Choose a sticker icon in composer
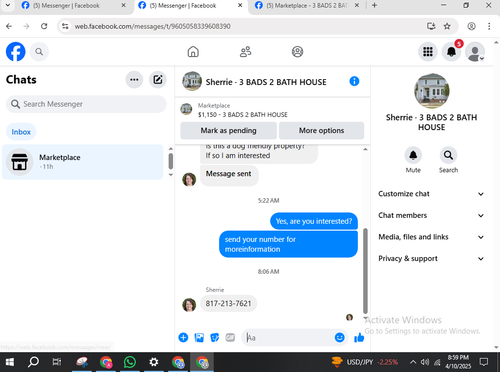500x372 pixels. click(215, 338)
